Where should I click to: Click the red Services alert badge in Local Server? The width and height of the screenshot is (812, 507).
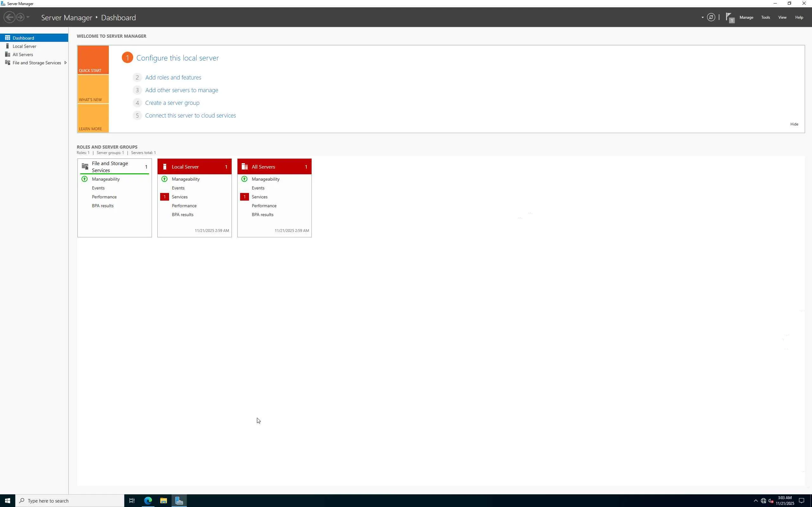click(164, 197)
